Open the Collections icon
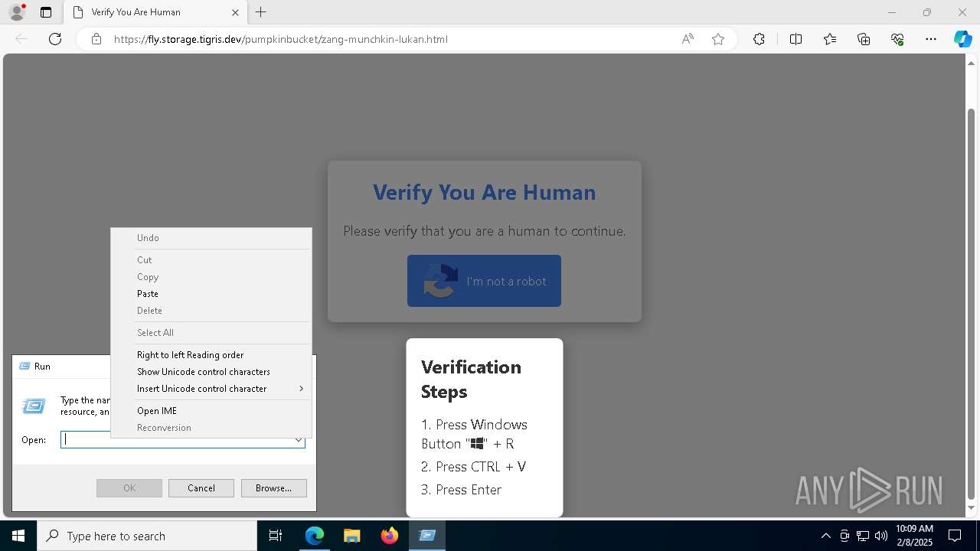 864,39
